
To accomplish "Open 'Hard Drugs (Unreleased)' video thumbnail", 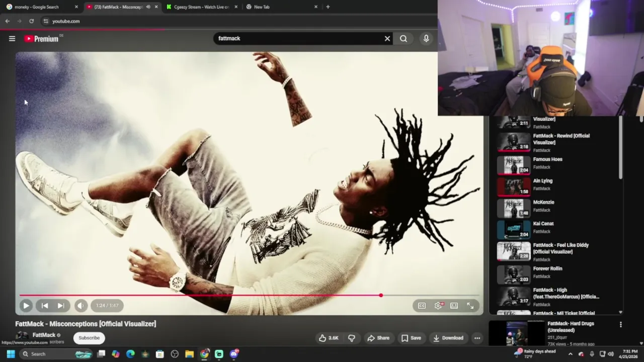I will pos(516,333).
